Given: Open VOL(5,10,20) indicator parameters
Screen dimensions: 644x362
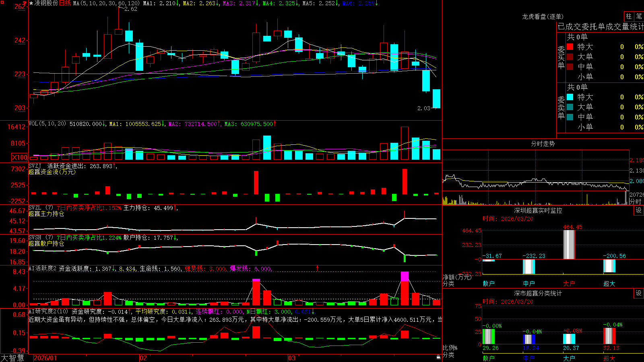Looking at the screenshot, I should coord(47,124).
